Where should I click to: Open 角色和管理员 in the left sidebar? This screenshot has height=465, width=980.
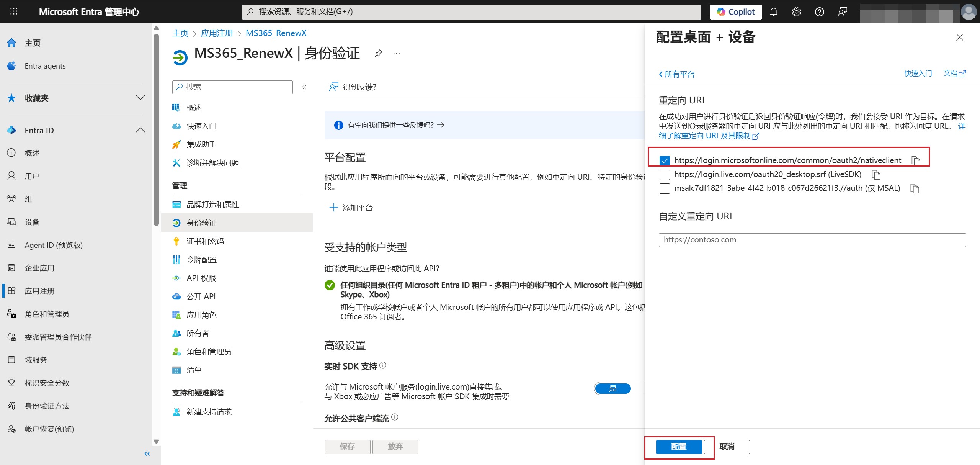tap(47, 314)
